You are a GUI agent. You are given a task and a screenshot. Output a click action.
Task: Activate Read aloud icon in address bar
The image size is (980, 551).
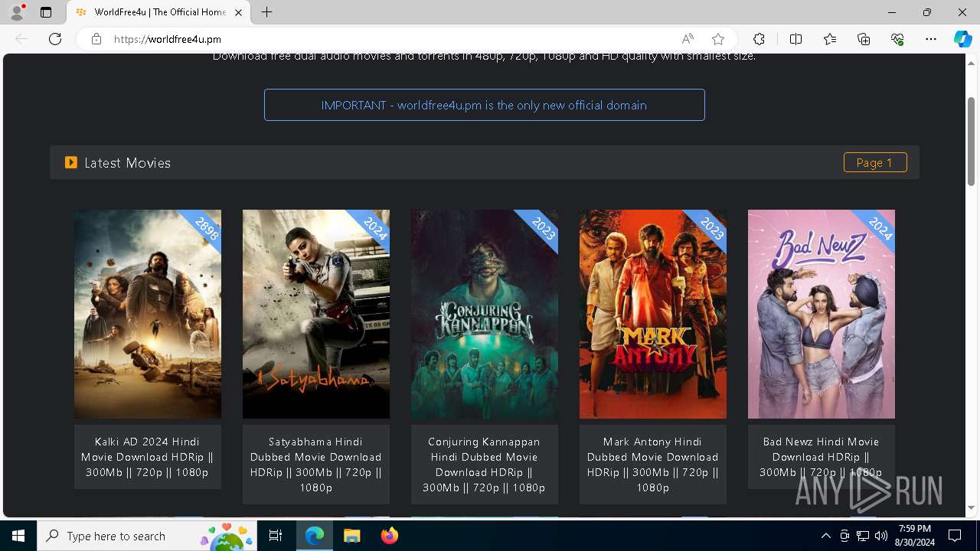pos(688,39)
